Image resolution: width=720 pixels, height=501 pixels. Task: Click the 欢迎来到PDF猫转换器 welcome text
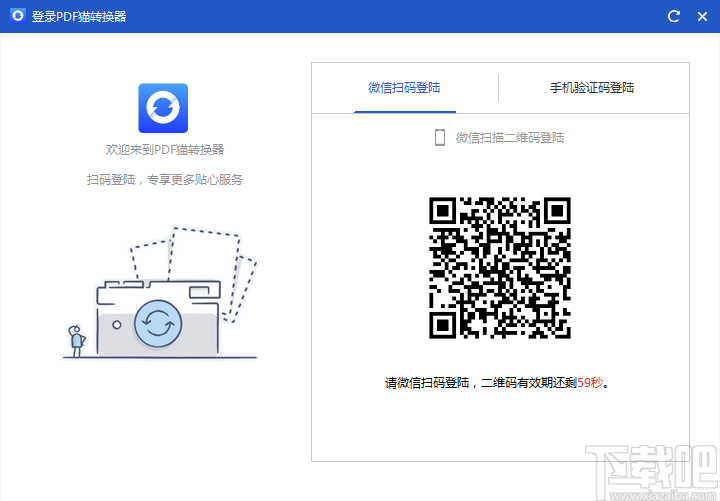click(165, 150)
